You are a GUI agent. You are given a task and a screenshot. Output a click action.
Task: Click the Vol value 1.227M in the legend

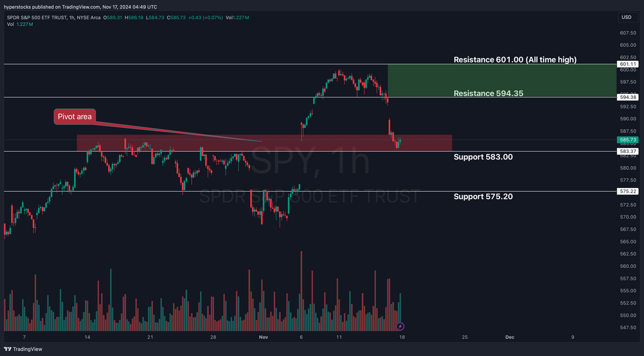pyautogui.click(x=24, y=24)
